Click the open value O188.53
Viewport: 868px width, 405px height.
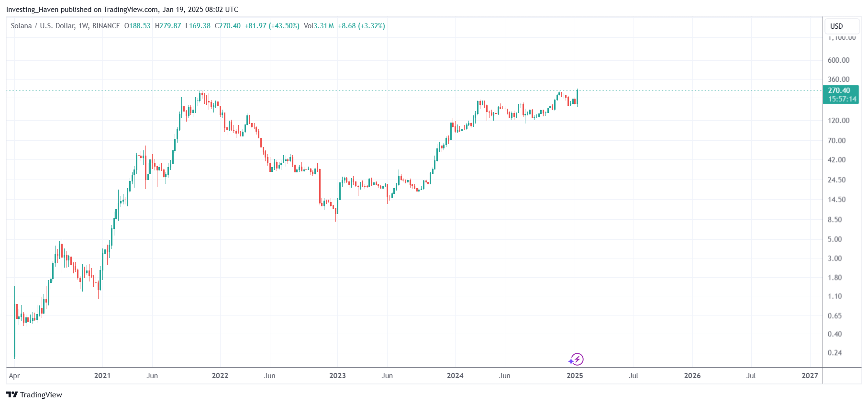click(137, 26)
